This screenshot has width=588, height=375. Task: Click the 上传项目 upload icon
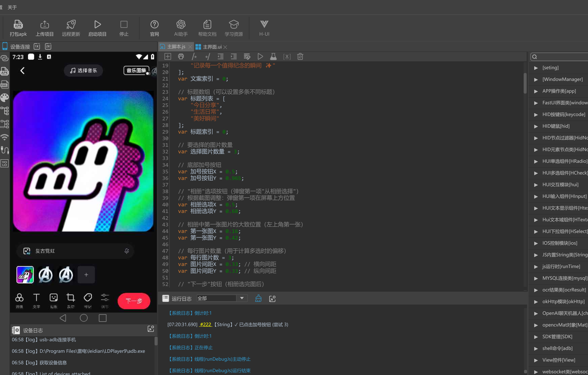[x=45, y=28]
